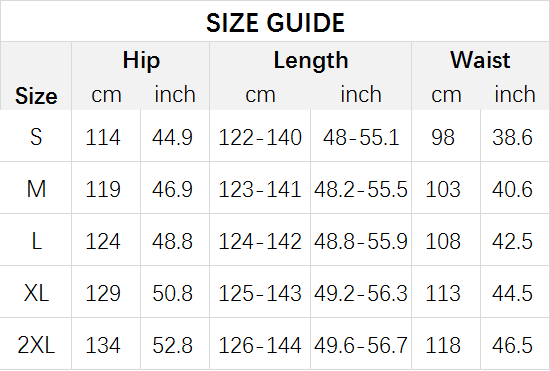Select the M size row label
Viewport: 550px width, 371px height.
click(x=36, y=189)
